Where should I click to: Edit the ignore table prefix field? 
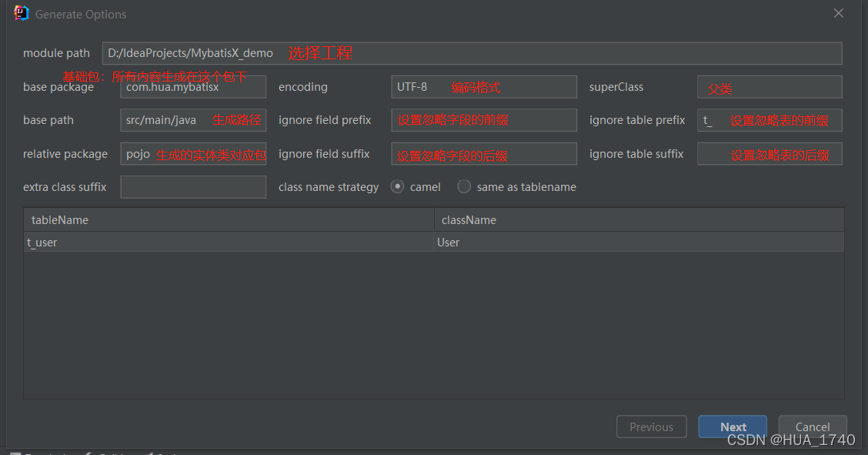point(770,120)
